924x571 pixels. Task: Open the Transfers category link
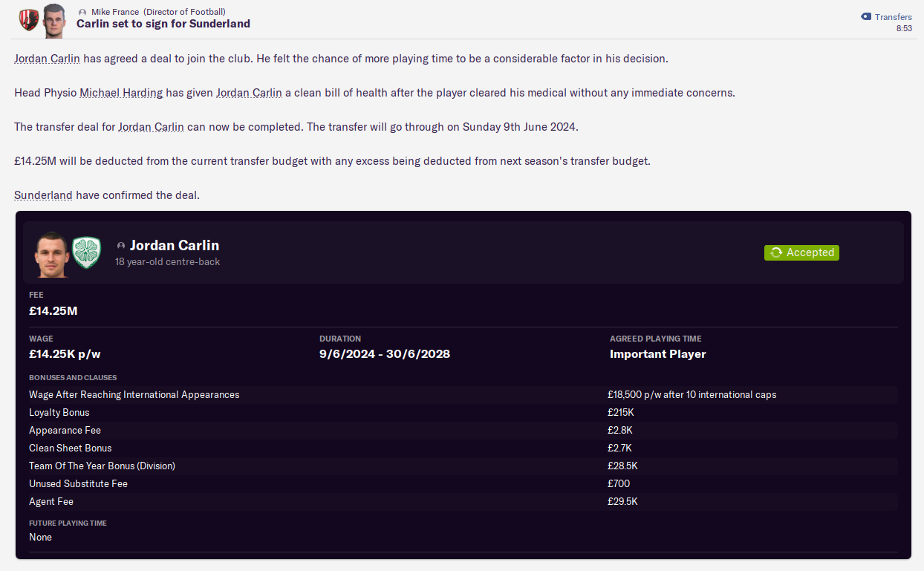pos(893,17)
